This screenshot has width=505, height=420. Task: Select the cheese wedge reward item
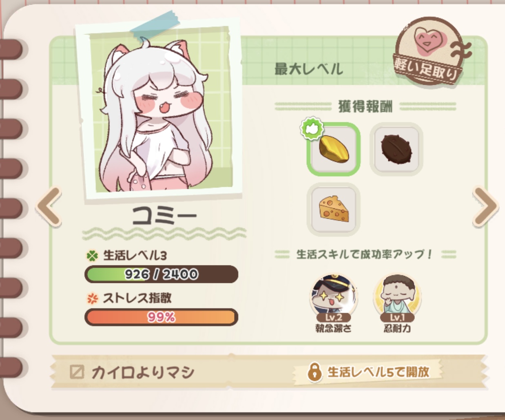(333, 209)
